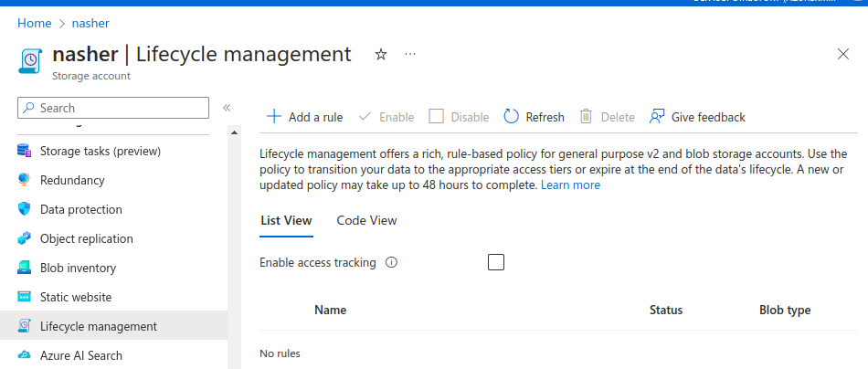
Task: Collapse the sidebar with double chevron
Action: pyautogui.click(x=227, y=108)
